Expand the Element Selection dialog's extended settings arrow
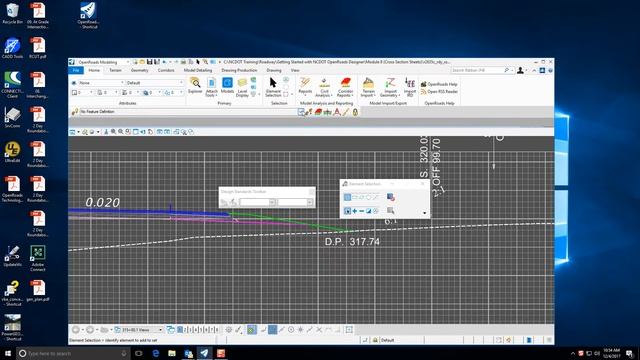This screenshot has height=360, width=640. click(x=424, y=213)
